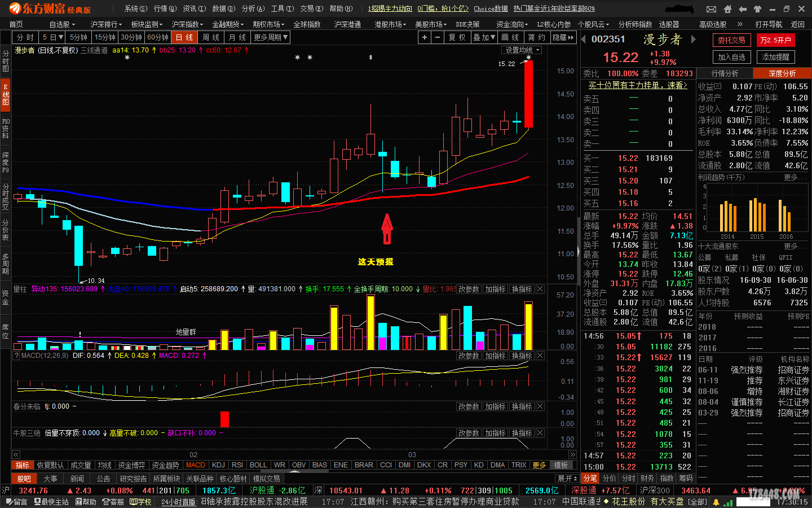Select the BOLL indicator tab
The image size is (812, 508).
click(x=258, y=465)
